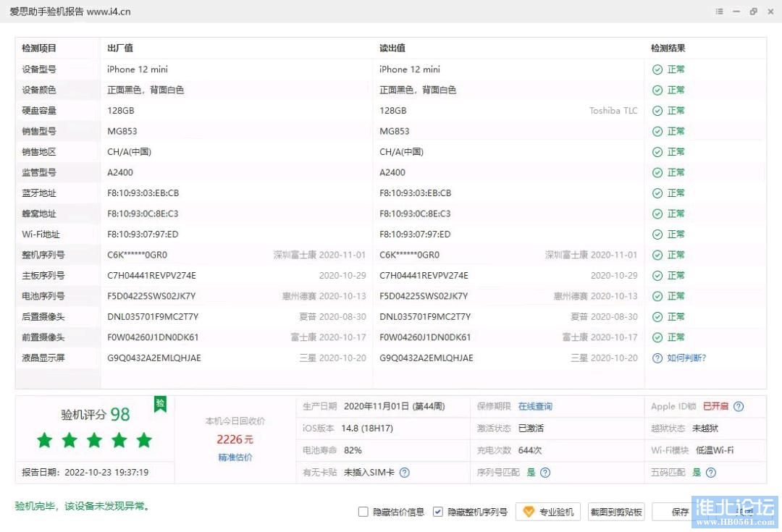
Task: Click the green 验 badge ribbon
Action: [160, 403]
